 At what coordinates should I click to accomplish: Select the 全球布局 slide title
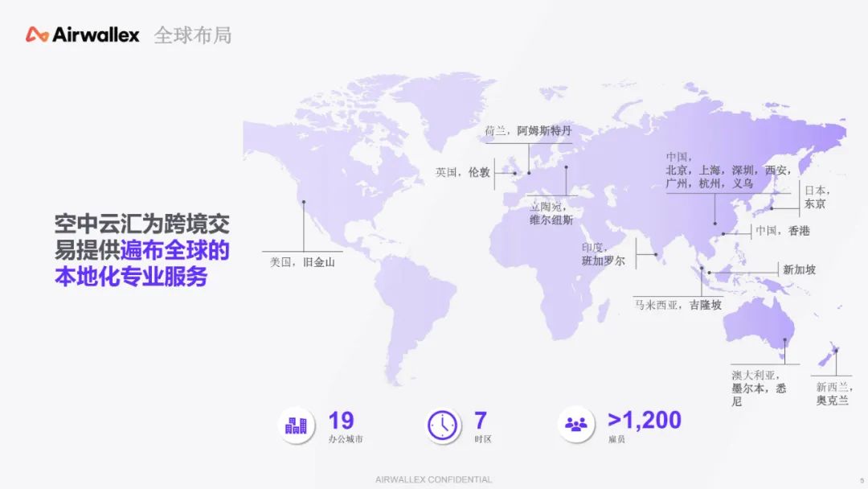point(192,35)
